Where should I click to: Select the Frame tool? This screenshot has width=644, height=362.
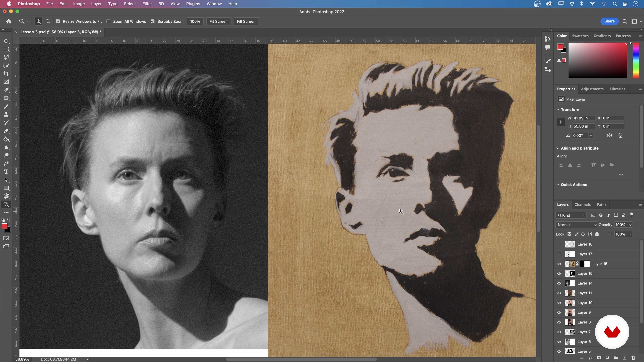click(6, 82)
